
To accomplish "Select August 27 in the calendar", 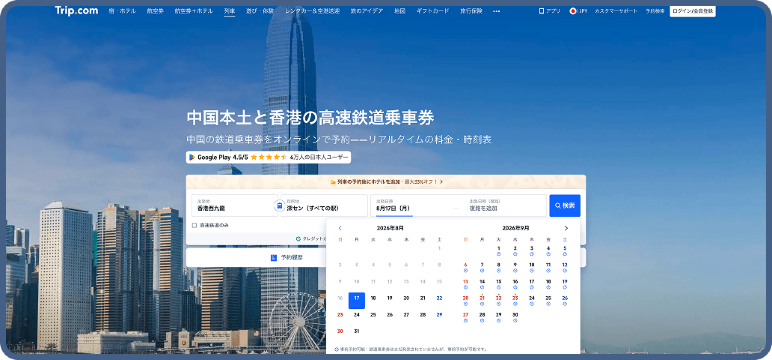I will point(406,315).
